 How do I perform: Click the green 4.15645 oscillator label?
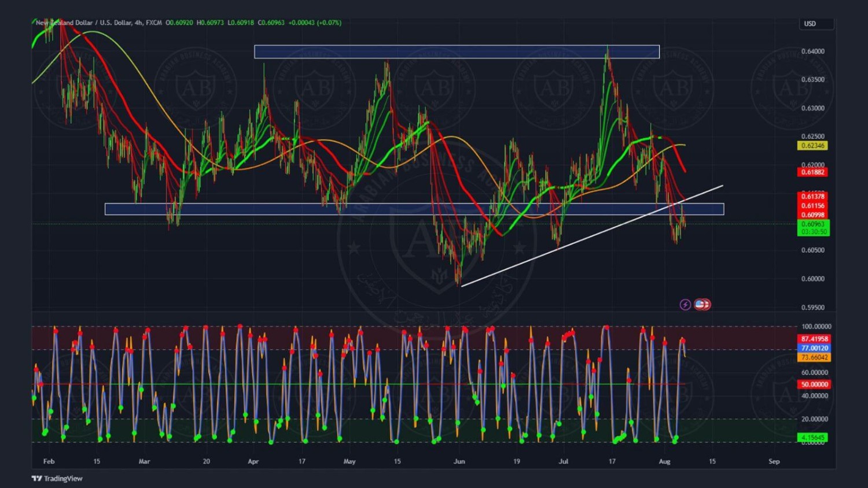point(812,437)
